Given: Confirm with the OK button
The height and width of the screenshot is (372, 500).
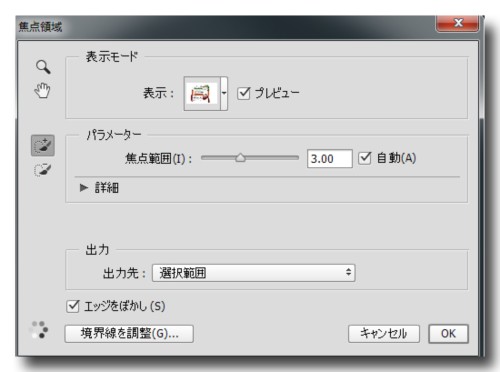Looking at the screenshot, I should point(448,334).
